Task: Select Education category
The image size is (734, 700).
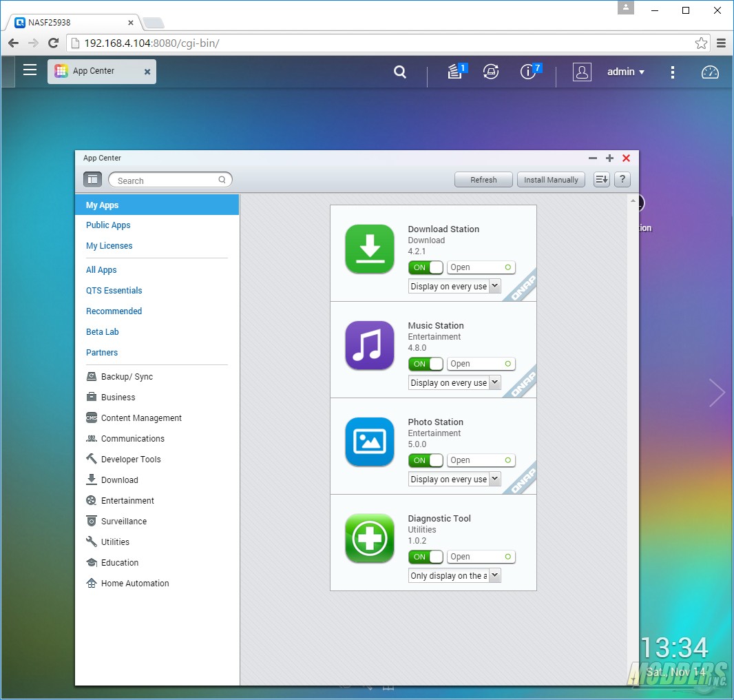Action: (112, 562)
